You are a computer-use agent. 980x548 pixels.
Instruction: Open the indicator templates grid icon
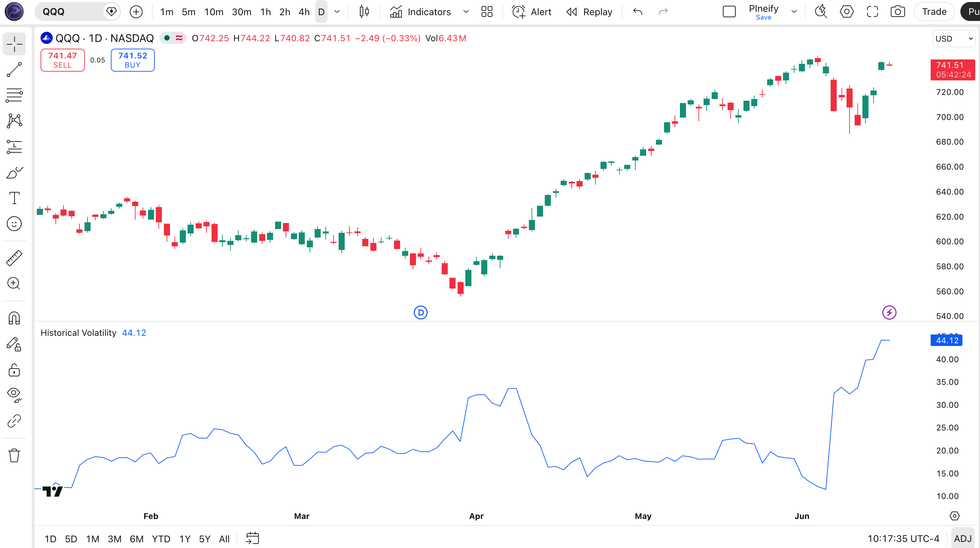pos(487,12)
